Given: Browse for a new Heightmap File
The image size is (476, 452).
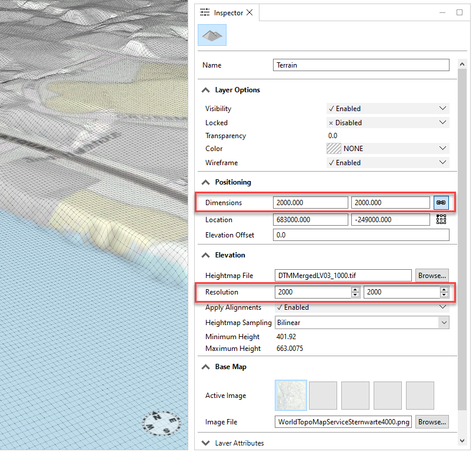Looking at the screenshot, I should (432, 275).
